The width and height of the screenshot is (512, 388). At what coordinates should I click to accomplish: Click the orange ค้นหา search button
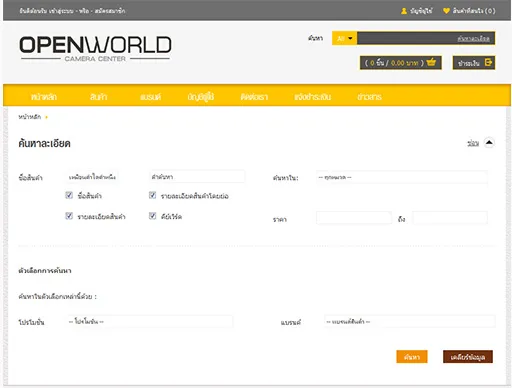[x=412, y=357]
